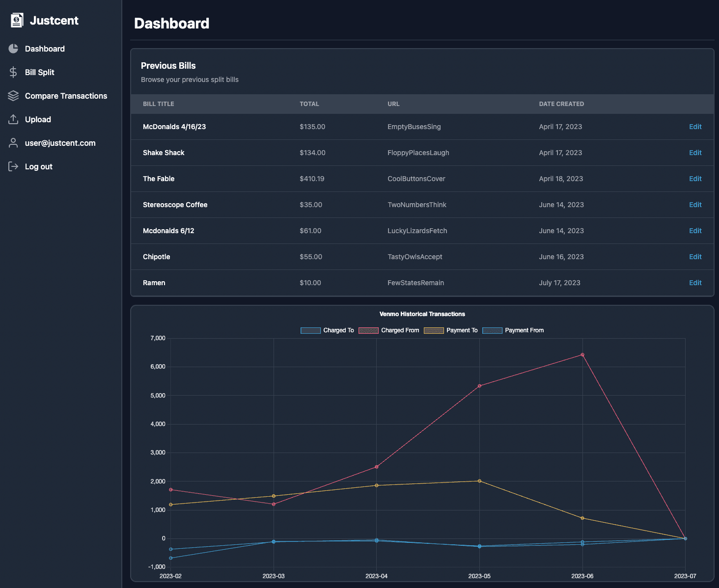719x588 pixels.
Task: Open user@justcent.com account entry
Action: (61, 143)
